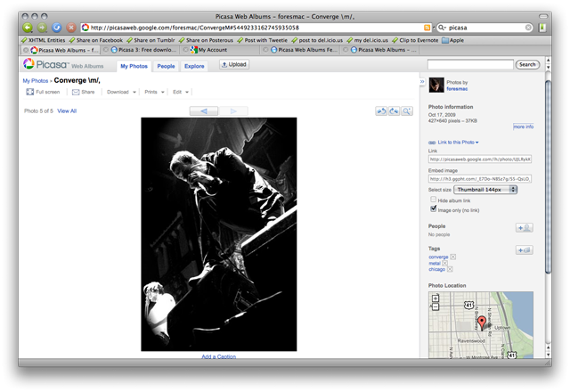Switch to My Account browser tab
This screenshot has width=570, height=392.
tap(220, 50)
